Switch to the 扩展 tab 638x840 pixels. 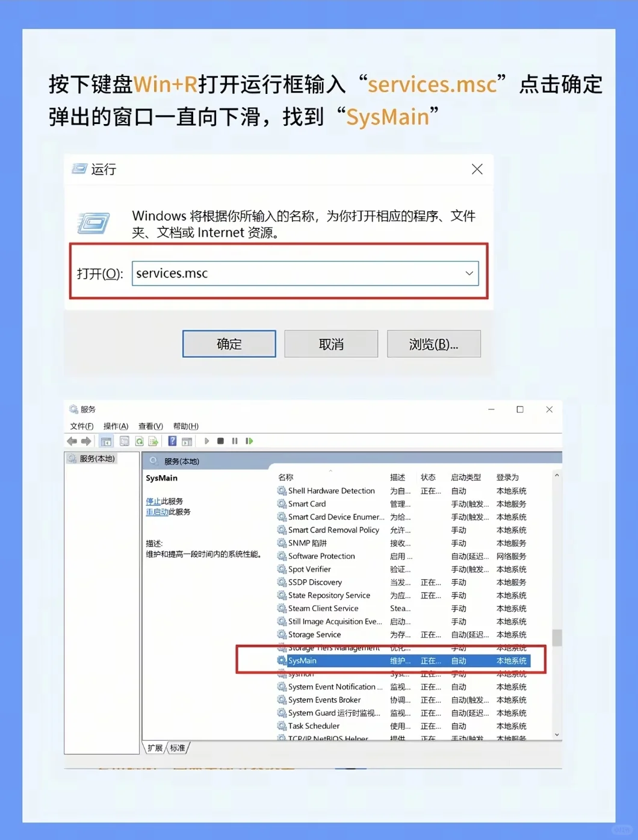point(154,747)
